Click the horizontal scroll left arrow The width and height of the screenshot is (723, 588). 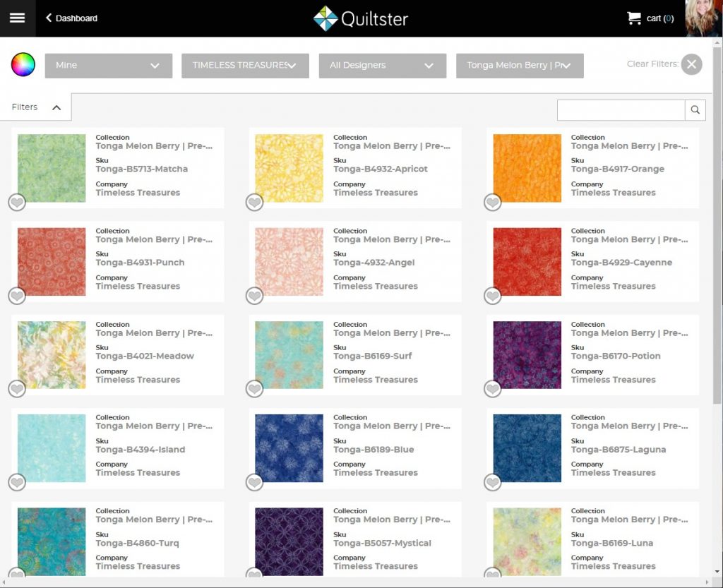pyautogui.click(x=4, y=582)
